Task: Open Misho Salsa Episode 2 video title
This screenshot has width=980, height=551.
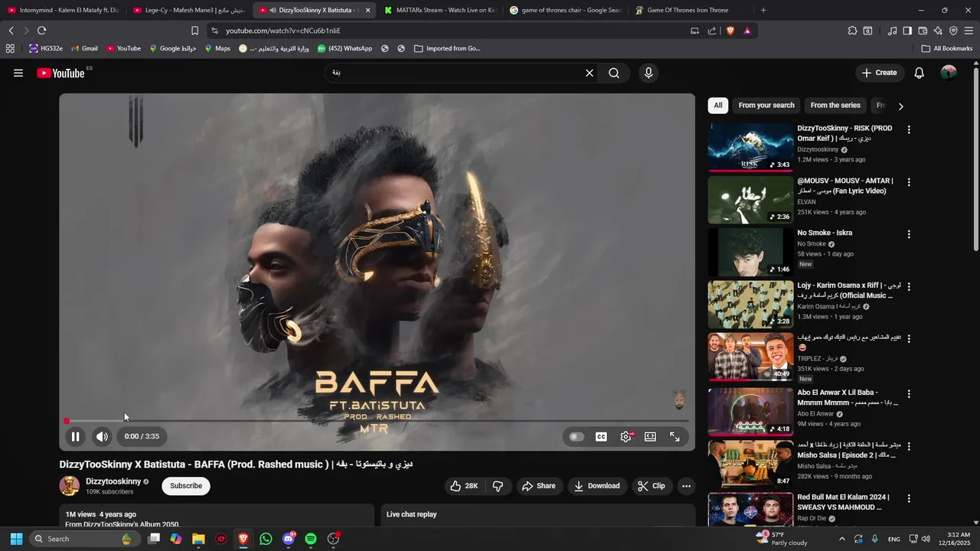Action: (x=846, y=450)
